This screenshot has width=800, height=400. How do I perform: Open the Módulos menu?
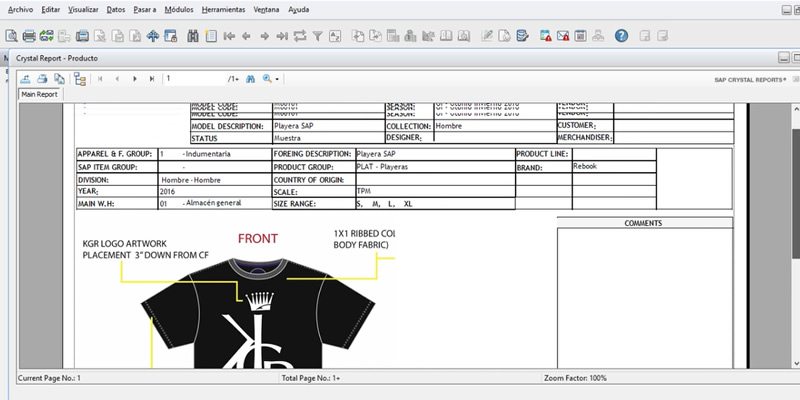coord(176,9)
